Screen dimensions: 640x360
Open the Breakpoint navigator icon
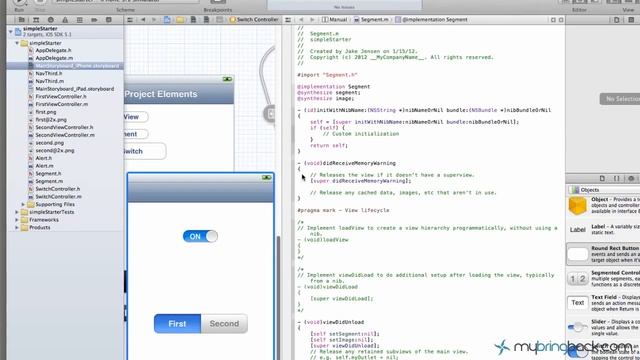94,20
